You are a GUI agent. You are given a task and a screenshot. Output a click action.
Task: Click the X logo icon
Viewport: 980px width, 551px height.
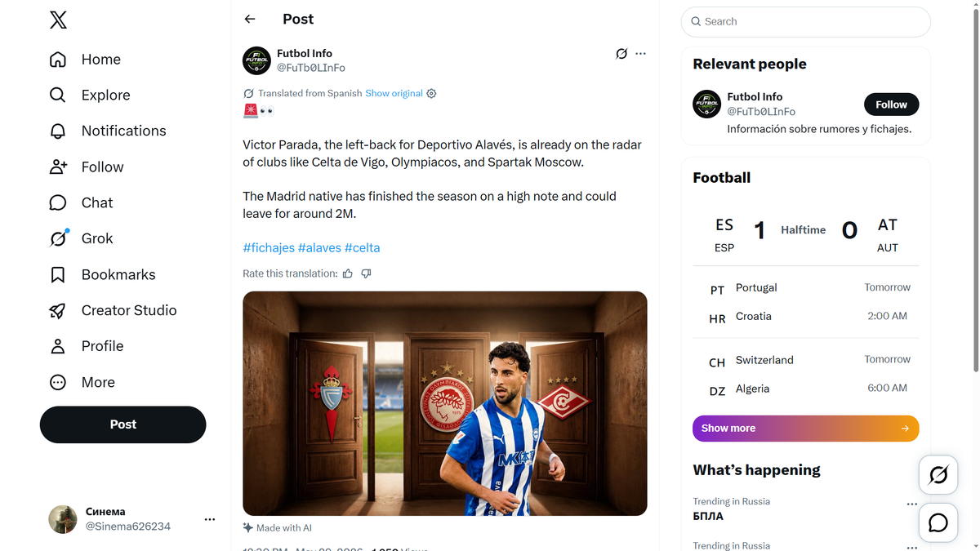click(x=58, y=20)
